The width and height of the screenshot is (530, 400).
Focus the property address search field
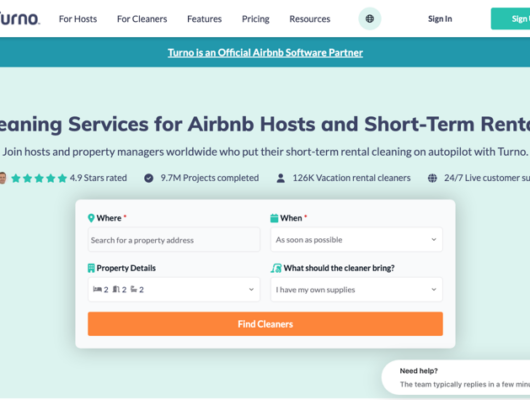(174, 240)
